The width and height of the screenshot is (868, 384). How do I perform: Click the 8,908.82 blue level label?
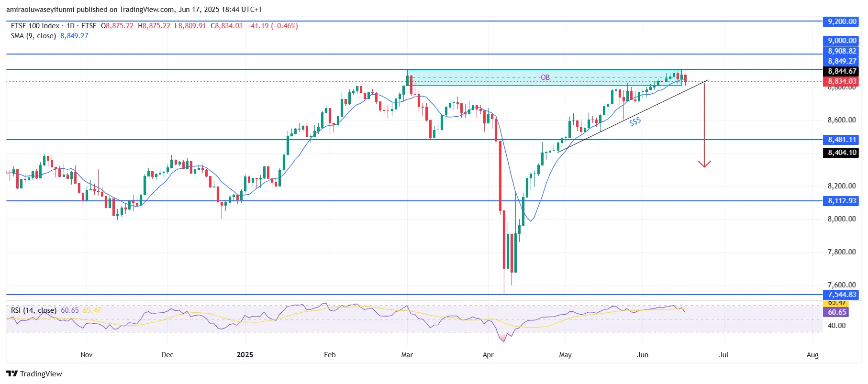(842, 51)
